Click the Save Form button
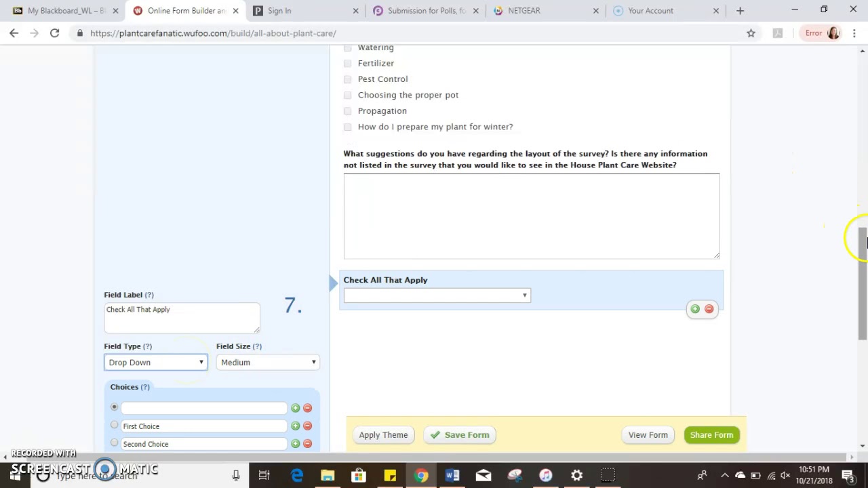 coord(460,435)
